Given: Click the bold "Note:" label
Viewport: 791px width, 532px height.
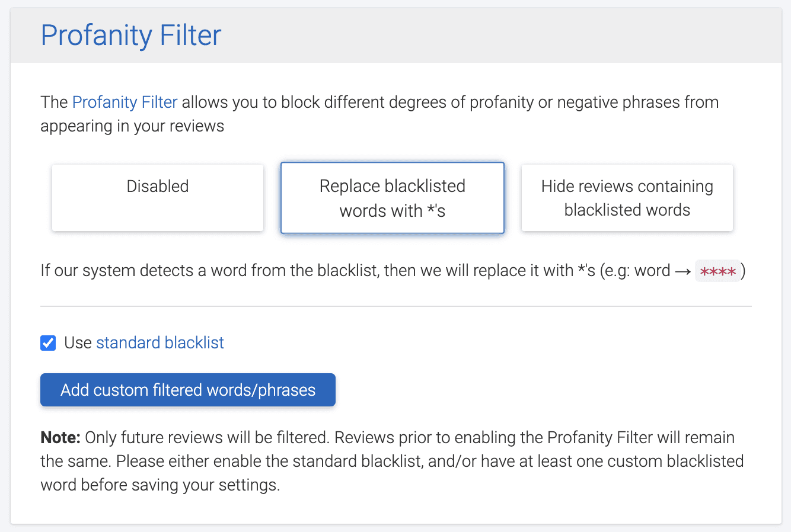Looking at the screenshot, I should [60, 438].
